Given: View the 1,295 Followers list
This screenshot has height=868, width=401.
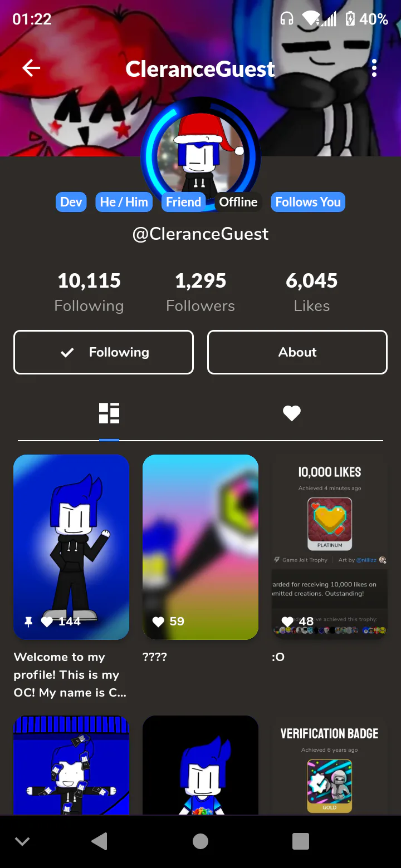Looking at the screenshot, I should click(x=200, y=292).
